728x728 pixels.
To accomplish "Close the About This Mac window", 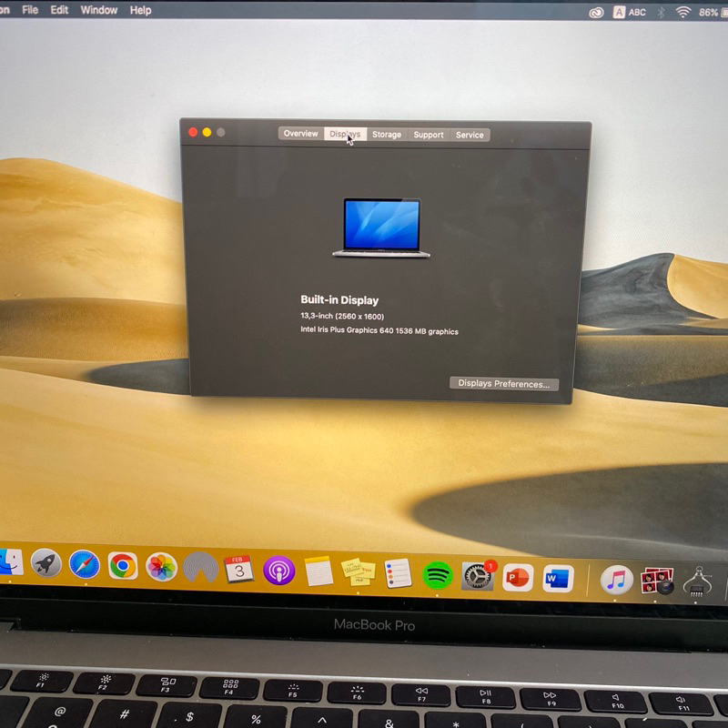I will (x=193, y=132).
